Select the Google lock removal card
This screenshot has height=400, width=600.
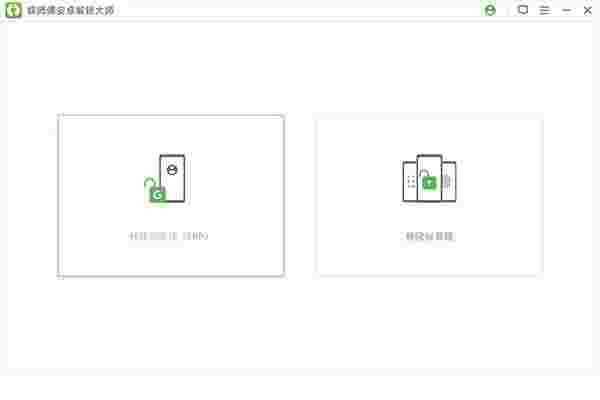click(171, 195)
